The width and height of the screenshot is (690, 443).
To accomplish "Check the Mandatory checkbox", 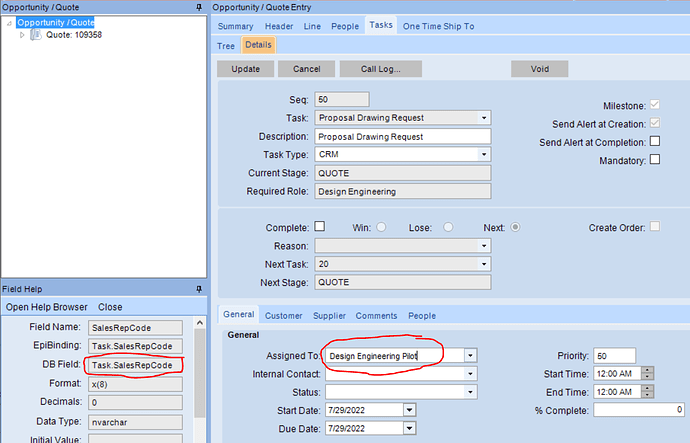I will tap(655, 159).
